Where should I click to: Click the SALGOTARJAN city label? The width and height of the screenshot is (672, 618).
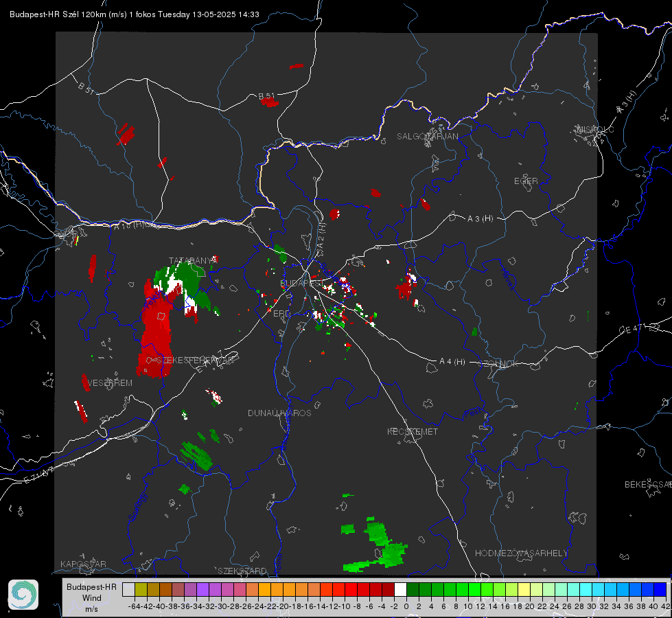(428, 137)
